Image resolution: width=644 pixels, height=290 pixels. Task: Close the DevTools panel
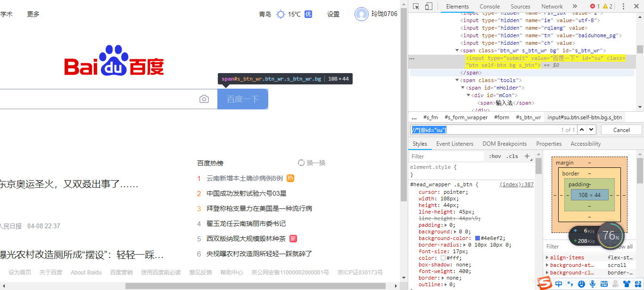636,6
